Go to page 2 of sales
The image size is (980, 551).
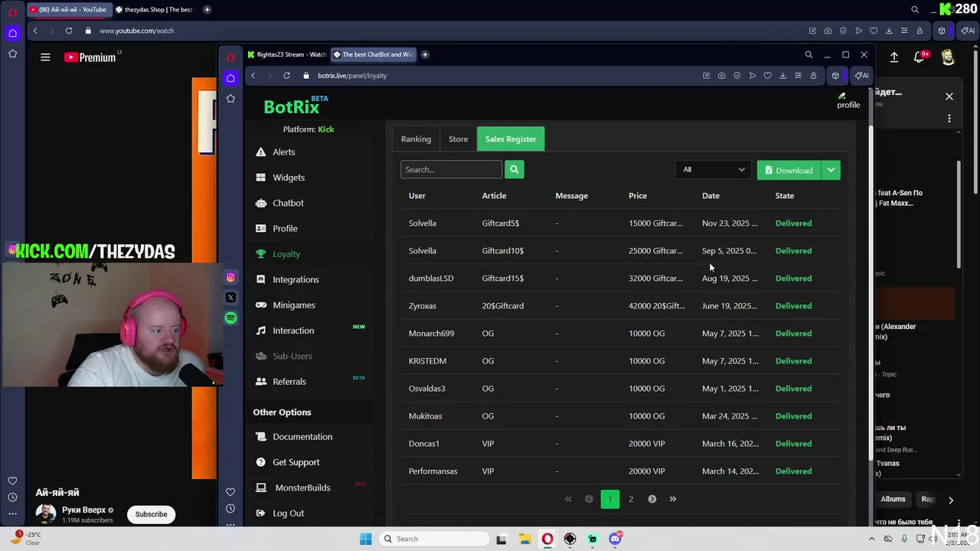[631, 499]
